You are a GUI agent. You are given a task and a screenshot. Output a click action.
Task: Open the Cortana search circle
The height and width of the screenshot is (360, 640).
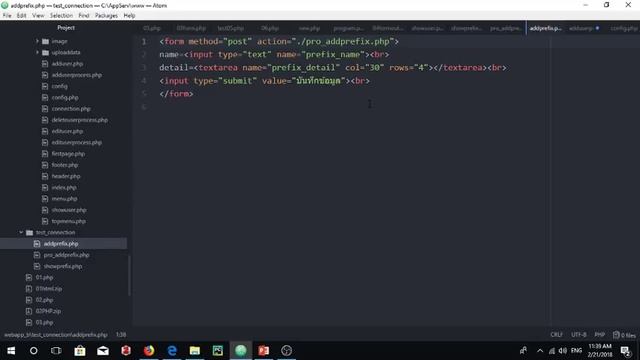coord(33,351)
